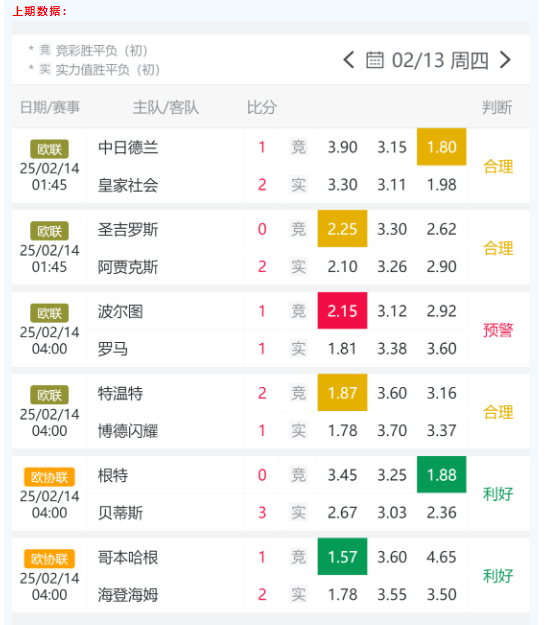Screen dimensions: 555x625
Task: Select the highlighted 1.80 odds cell
Action: pyautogui.click(x=442, y=147)
